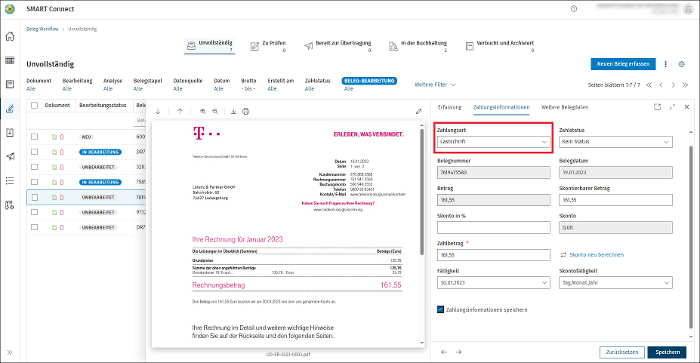Expand Weitere Filter
Screen dimensions: 700x363
[435, 84]
